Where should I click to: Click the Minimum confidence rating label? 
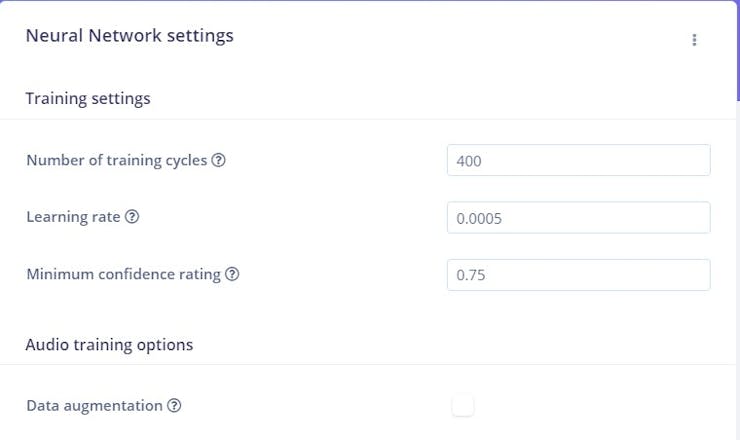(x=123, y=274)
